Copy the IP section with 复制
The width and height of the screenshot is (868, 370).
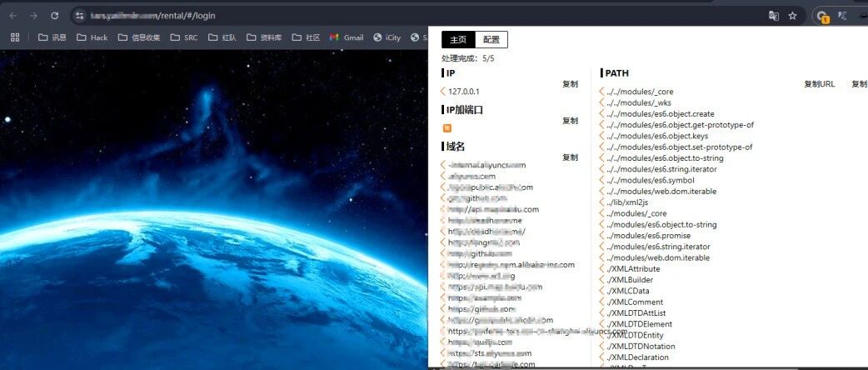(570, 84)
